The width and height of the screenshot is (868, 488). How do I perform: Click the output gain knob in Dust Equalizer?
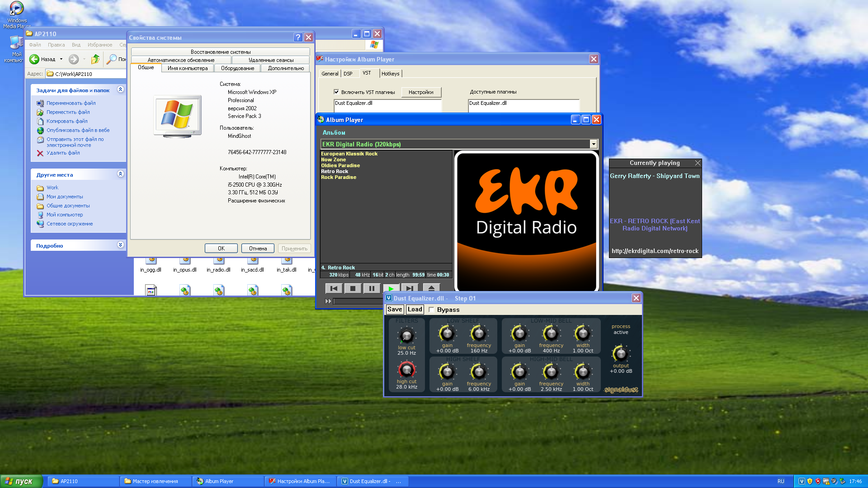pos(621,353)
